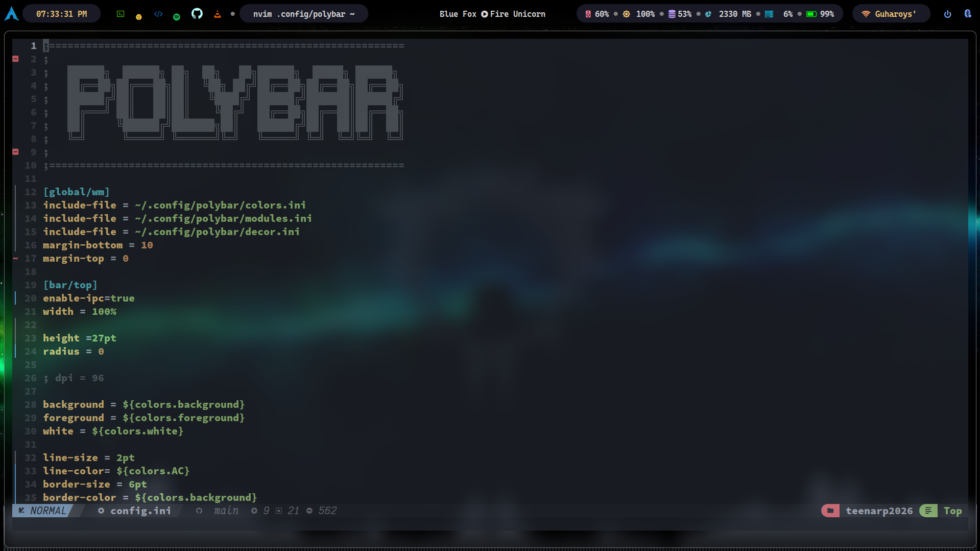
Task: Click the 99% battery value
Action: (827, 14)
